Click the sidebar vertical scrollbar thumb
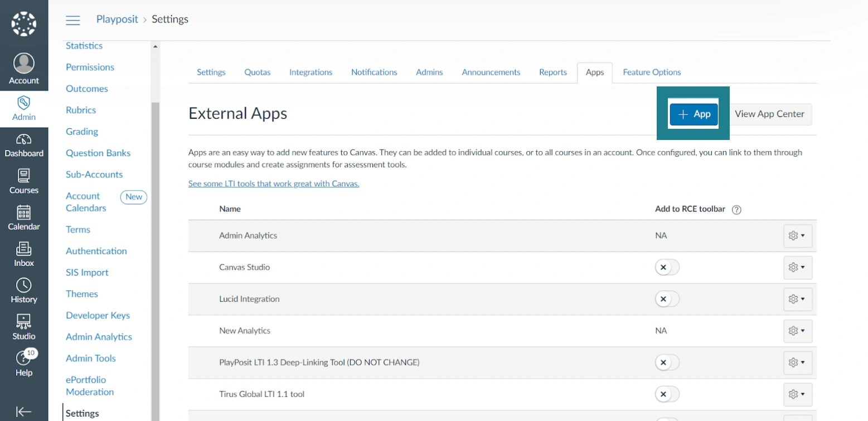 pyautogui.click(x=155, y=261)
